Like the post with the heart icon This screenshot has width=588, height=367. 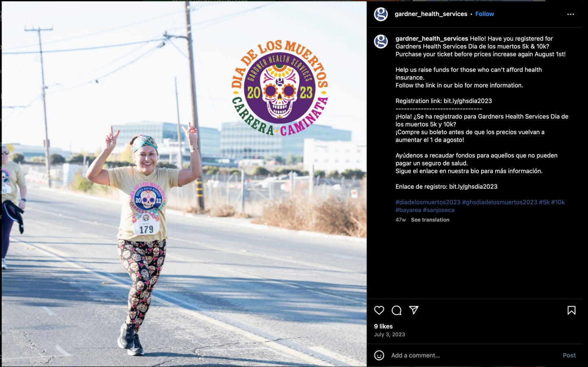click(x=379, y=310)
